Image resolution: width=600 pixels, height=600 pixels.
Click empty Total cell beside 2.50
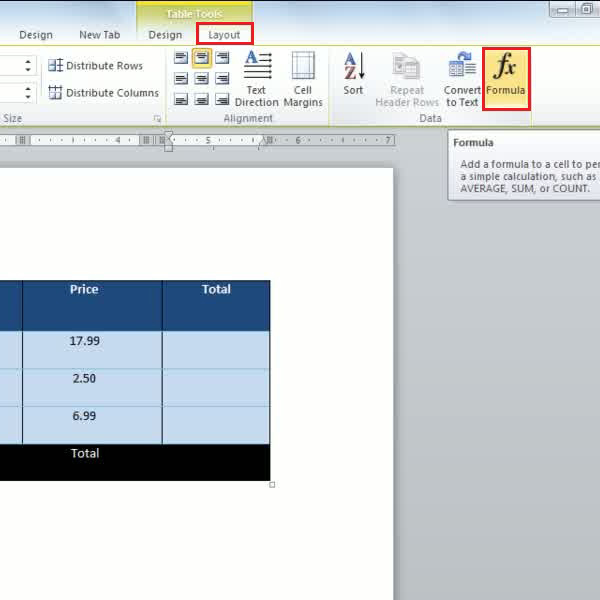[216, 387]
